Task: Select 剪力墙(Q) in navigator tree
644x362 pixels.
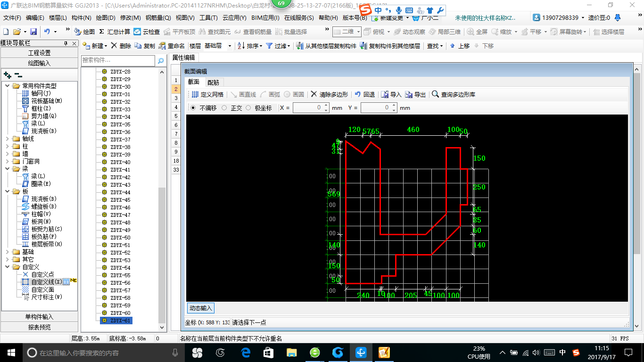Action: (x=44, y=116)
